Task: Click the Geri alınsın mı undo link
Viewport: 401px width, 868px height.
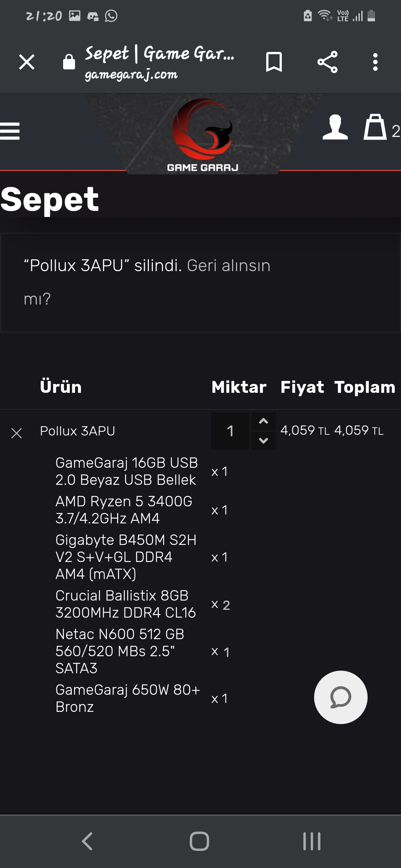Action: coord(228,266)
